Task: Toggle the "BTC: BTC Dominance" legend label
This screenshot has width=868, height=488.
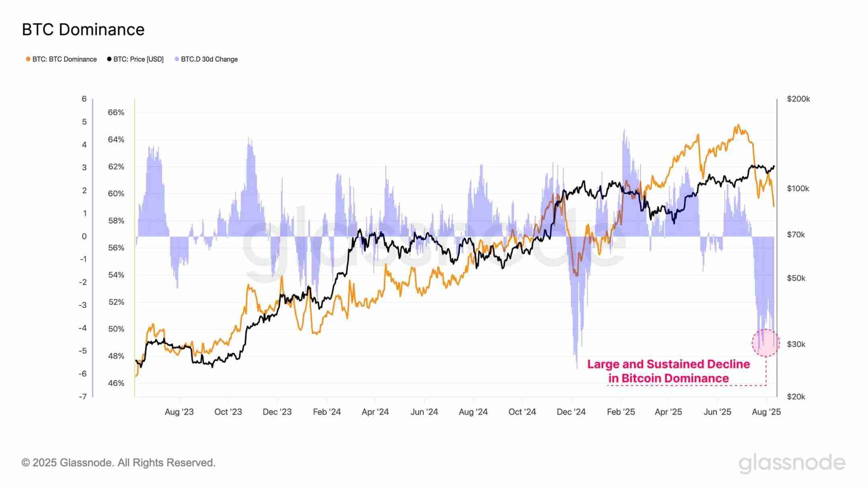Action: 65,59
